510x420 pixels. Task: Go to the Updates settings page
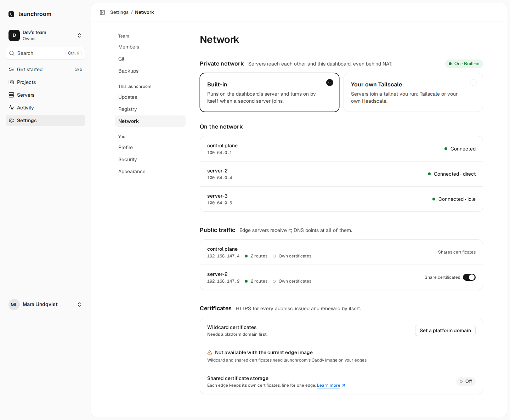(x=150, y=97)
